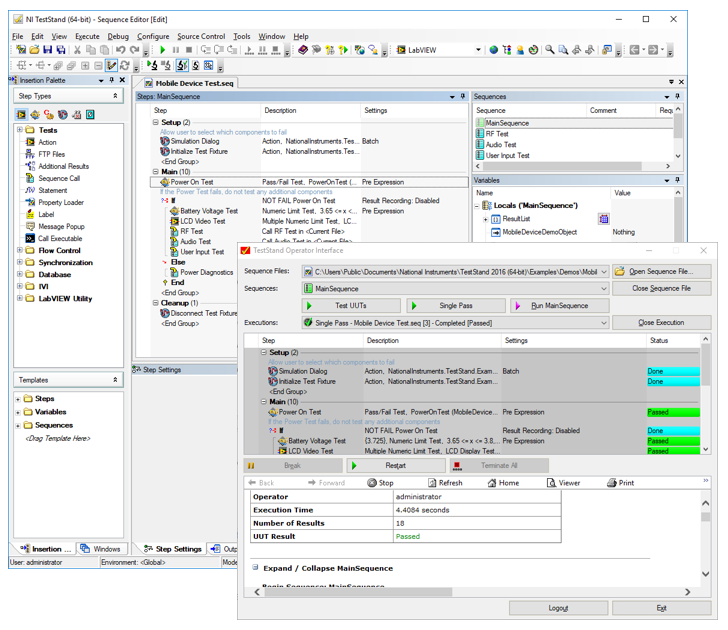The width and height of the screenshot is (728, 630).
Task: Select RF Test in Sequences list
Action: click(497, 134)
